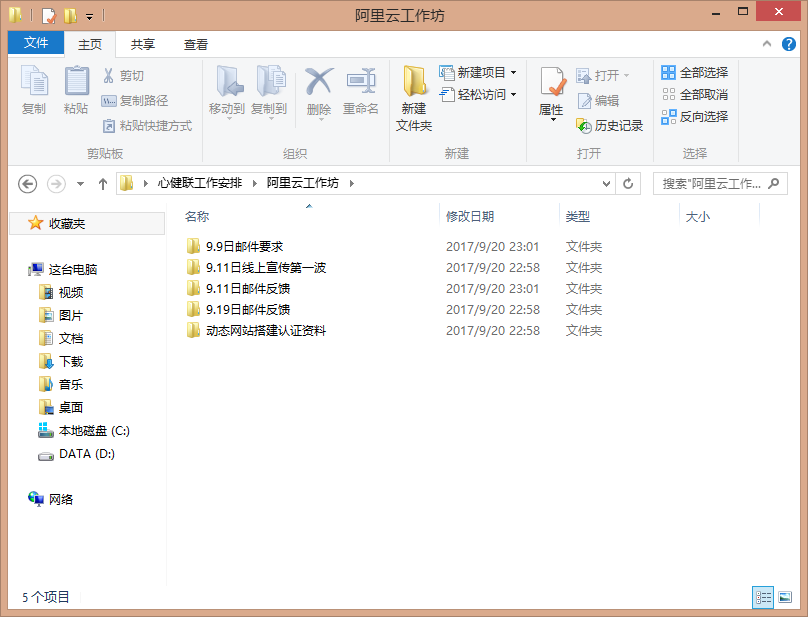Click 全部选择 to select all items
808x617 pixels.
coord(700,72)
